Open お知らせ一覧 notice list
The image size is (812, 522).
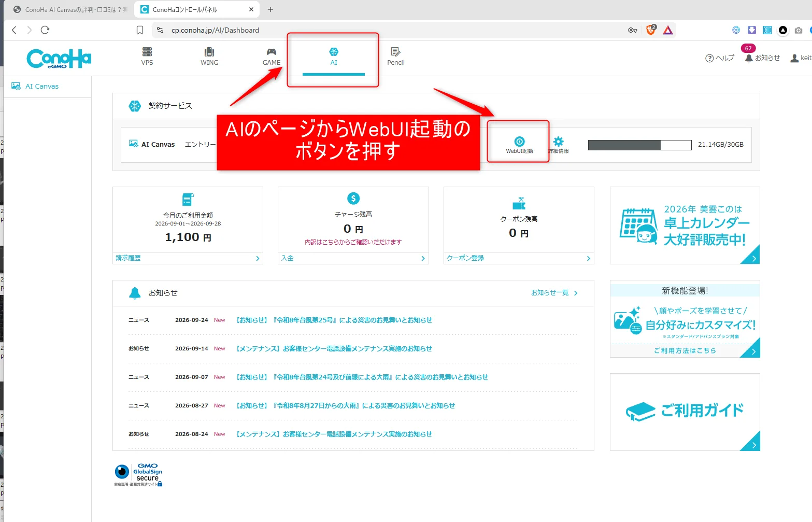click(x=554, y=293)
